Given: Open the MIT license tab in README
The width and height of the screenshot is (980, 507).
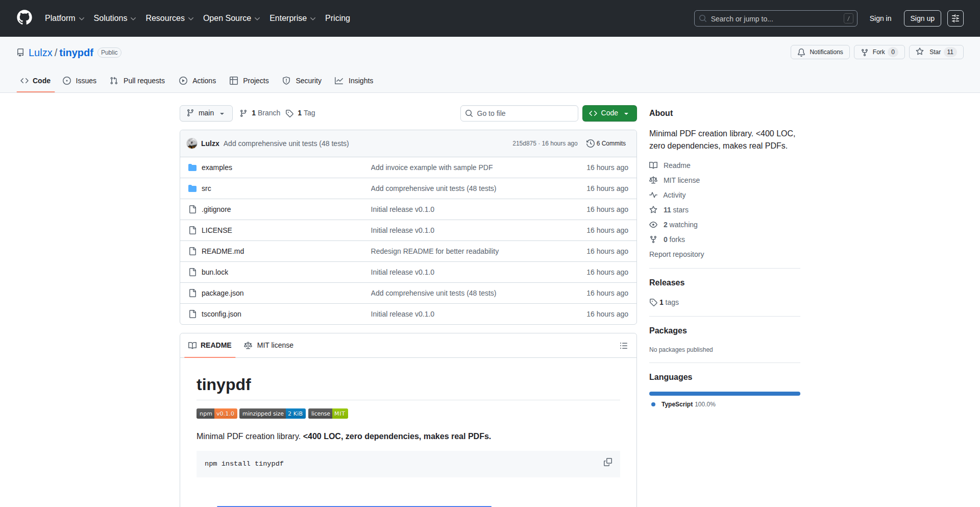Looking at the screenshot, I should (x=269, y=346).
